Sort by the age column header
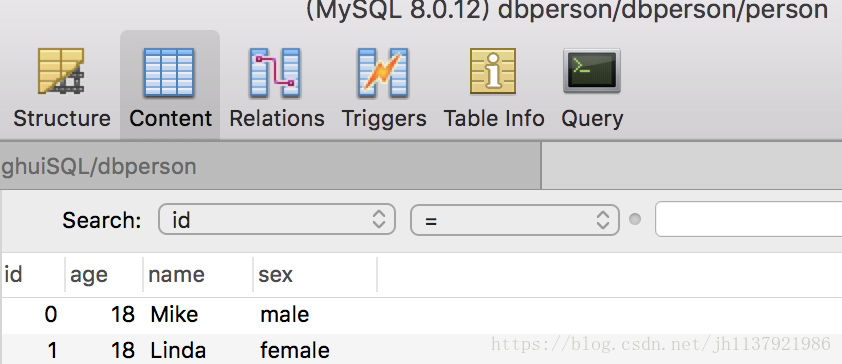The image size is (842, 364). (x=104, y=275)
